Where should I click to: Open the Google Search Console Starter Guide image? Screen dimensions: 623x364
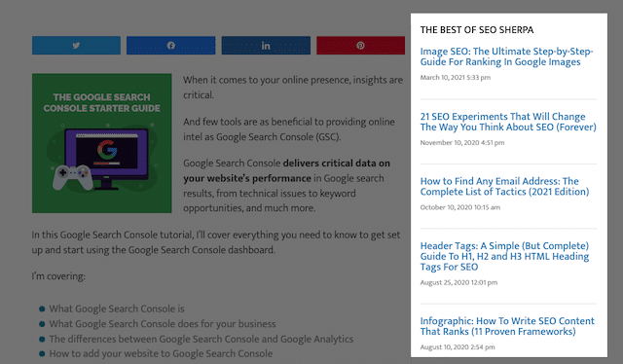click(101, 143)
